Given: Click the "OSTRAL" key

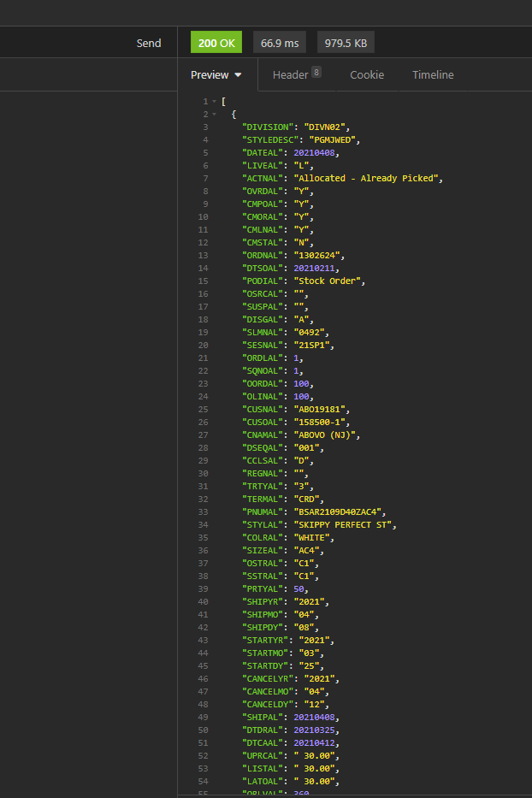Looking at the screenshot, I should click(263, 564).
